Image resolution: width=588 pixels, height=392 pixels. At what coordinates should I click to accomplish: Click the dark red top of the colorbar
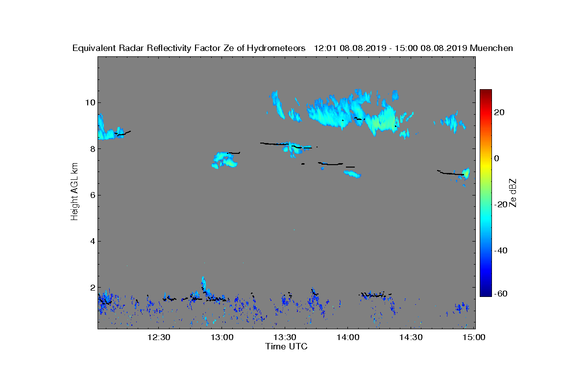click(486, 93)
